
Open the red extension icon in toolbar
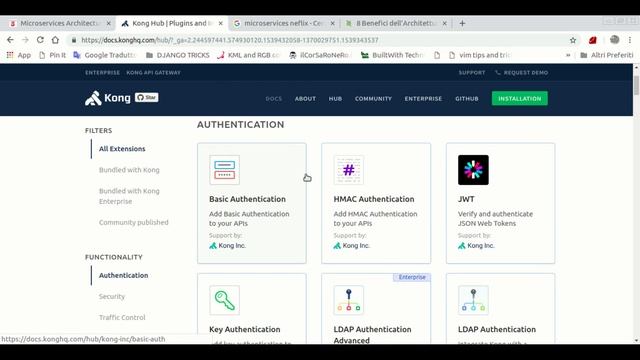pyautogui.click(x=593, y=40)
